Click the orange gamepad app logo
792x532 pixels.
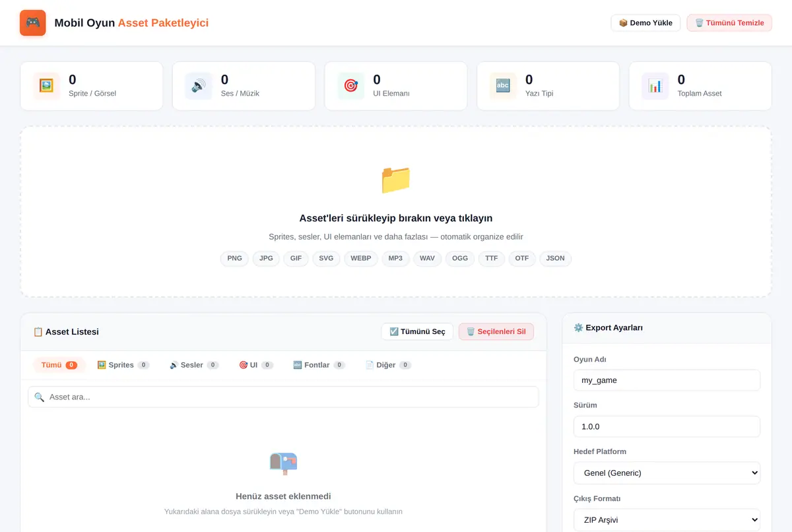coord(33,22)
